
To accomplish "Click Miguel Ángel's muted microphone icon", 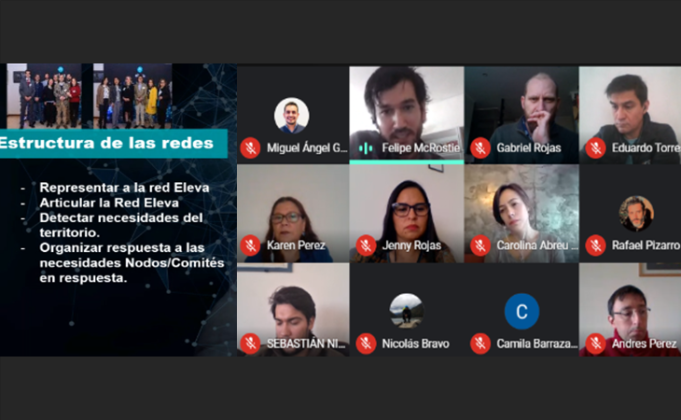I will coord(251,148).
